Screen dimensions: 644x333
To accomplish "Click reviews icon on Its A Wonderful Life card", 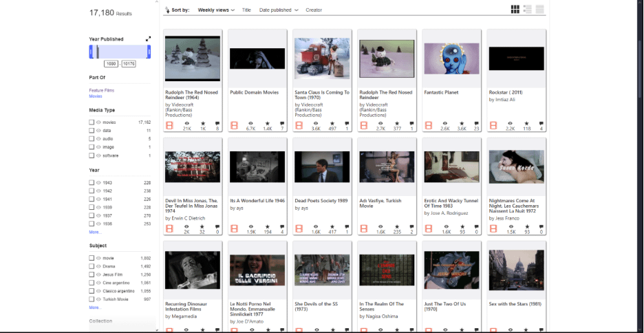I will click(x=282, y=226).
